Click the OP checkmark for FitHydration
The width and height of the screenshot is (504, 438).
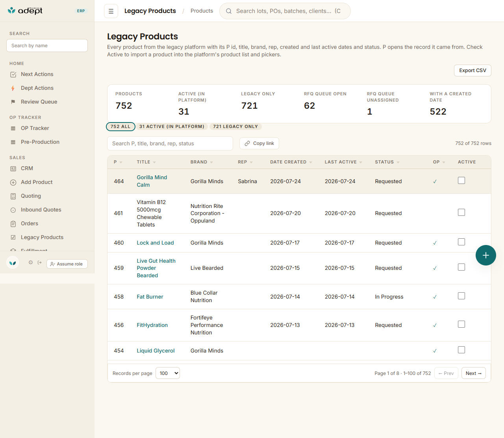tap(435, 325)
